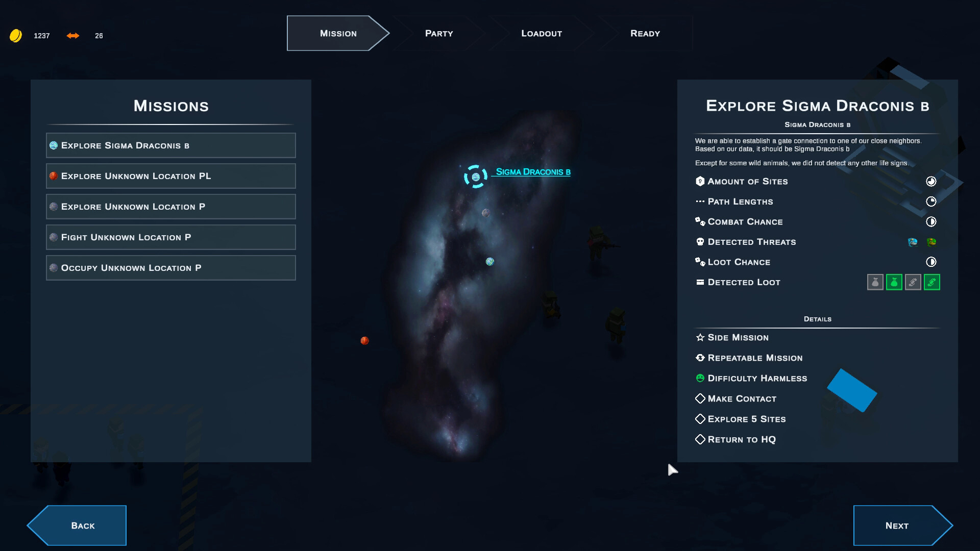The image size is (980, 551).
Task: Open the Loadout tab
Action: pyautogui.click(x=542, y=33)
